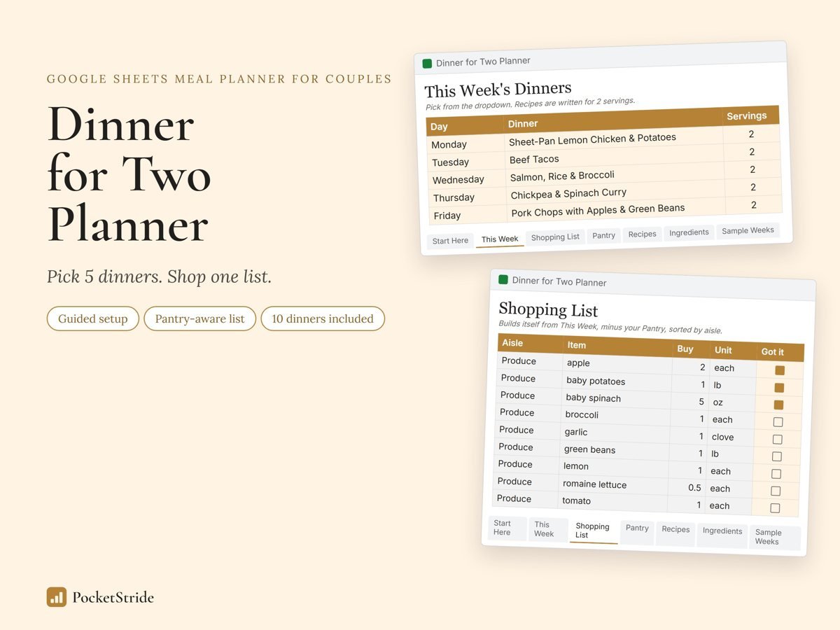This screenshot has height=630, width=840.
Task: Click the PocketStride bar-chart logo icon
Action: click(x=57, y=597)
